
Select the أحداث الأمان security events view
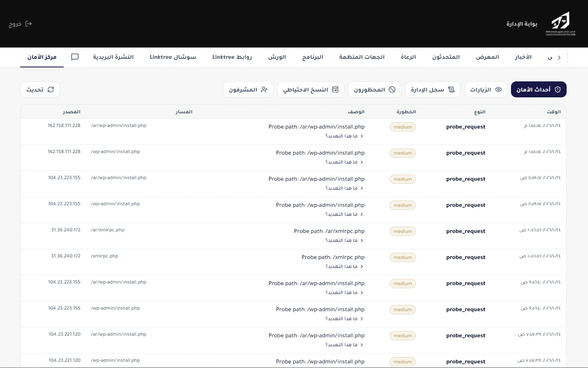pyautogui.click(x=539, y=90)
